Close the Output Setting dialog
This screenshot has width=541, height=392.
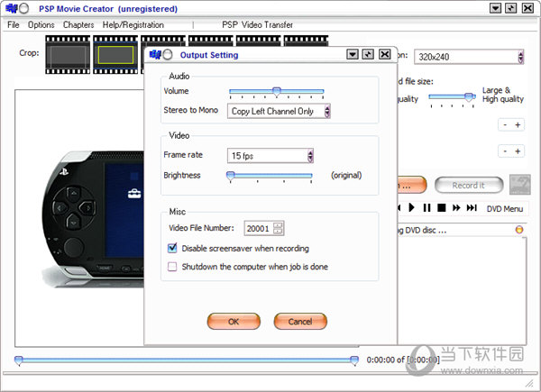[x=385, y=54]
